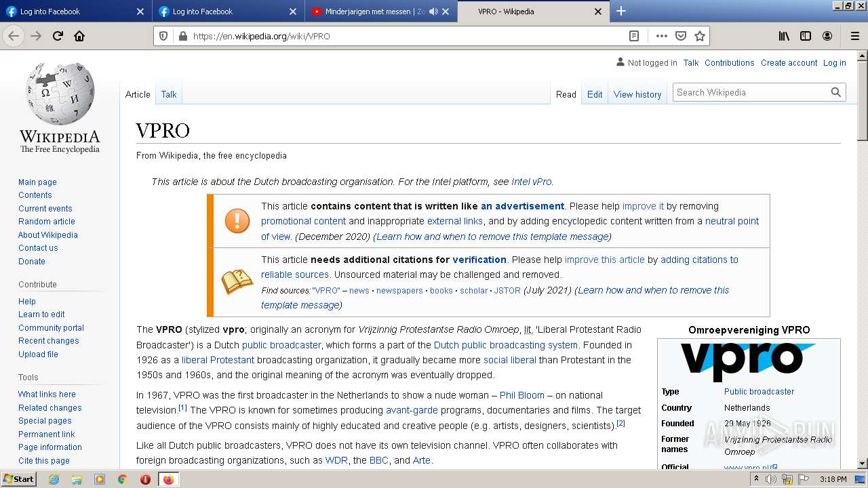Open Contributions link at top
868x488 pixels.
pos(729,63)
